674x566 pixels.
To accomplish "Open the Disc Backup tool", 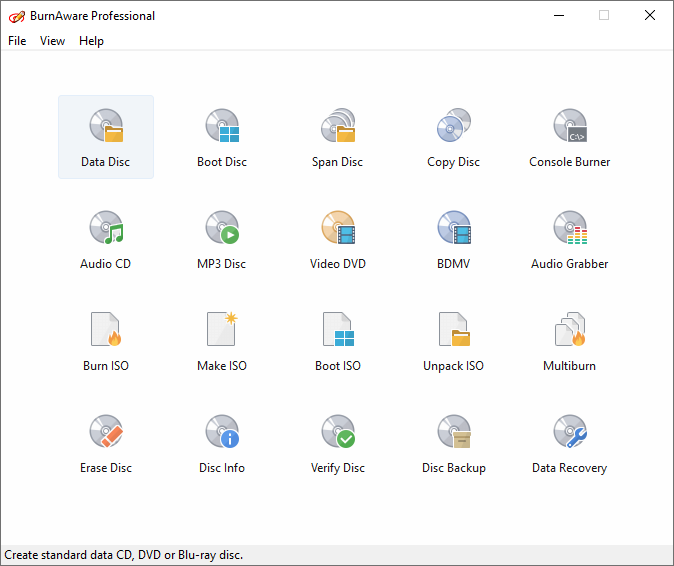I will click(453, 443).
